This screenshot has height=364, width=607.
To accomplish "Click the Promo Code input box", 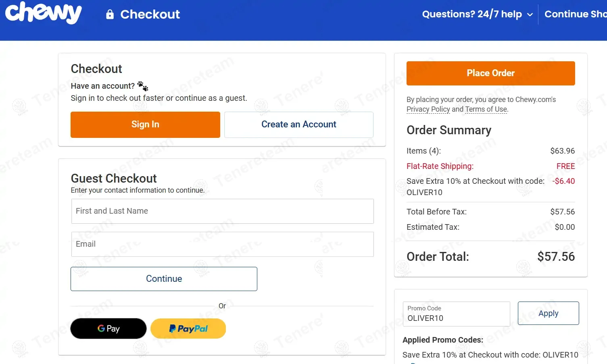I will coord(456,314).
